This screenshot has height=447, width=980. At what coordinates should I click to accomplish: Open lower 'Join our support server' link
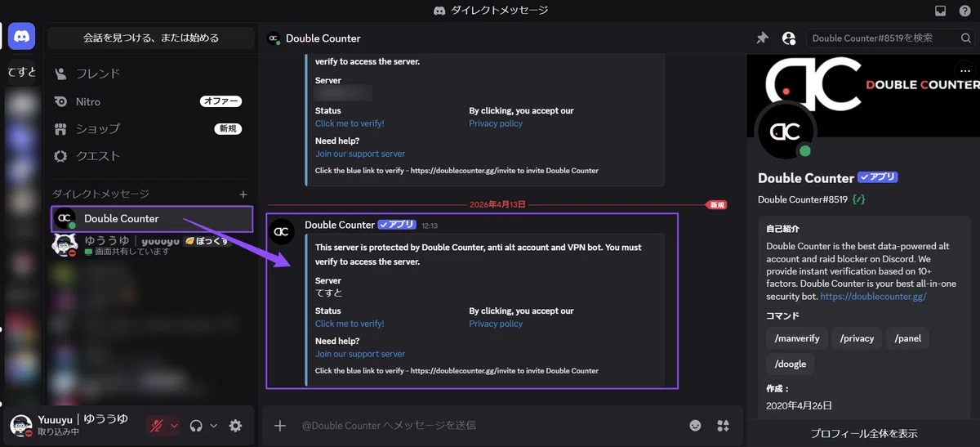point(360,354)
